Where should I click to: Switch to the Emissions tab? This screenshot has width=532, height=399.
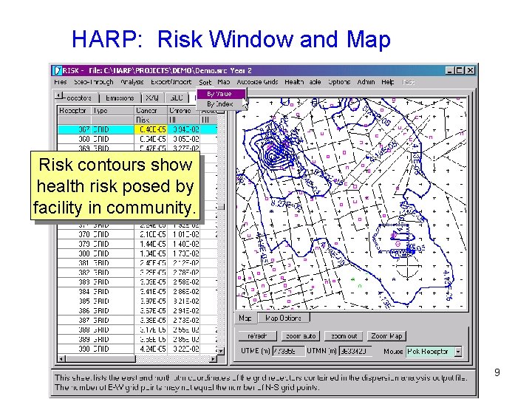coord(120,98)
